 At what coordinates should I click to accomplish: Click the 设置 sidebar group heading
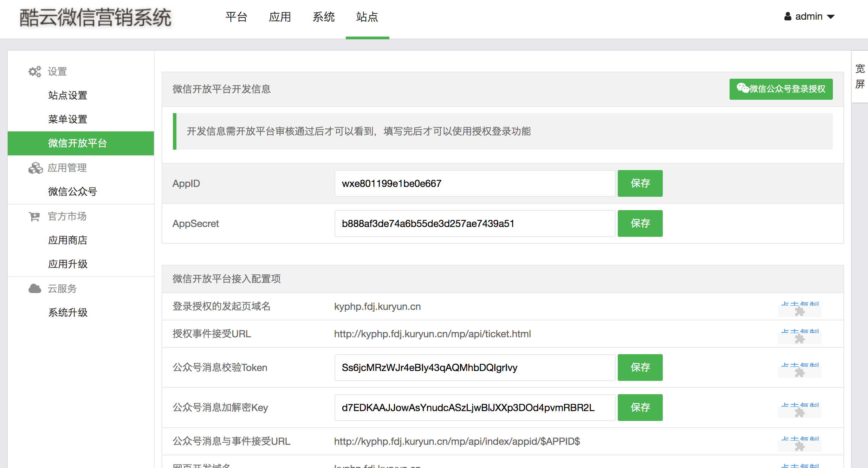tap(57, 72)
